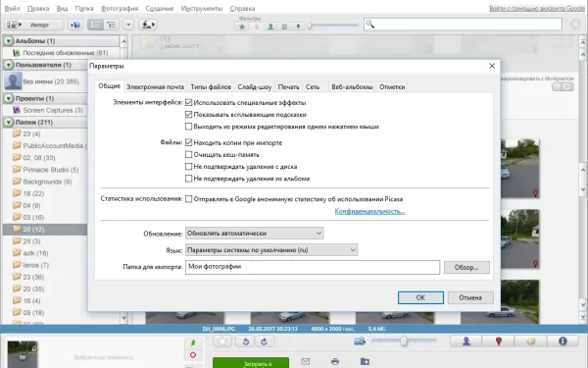Check 'Не подтверждать удаление с диска'
Image resolution: width=588 pixels, height=368 pixels.
[x=188, y=167]
